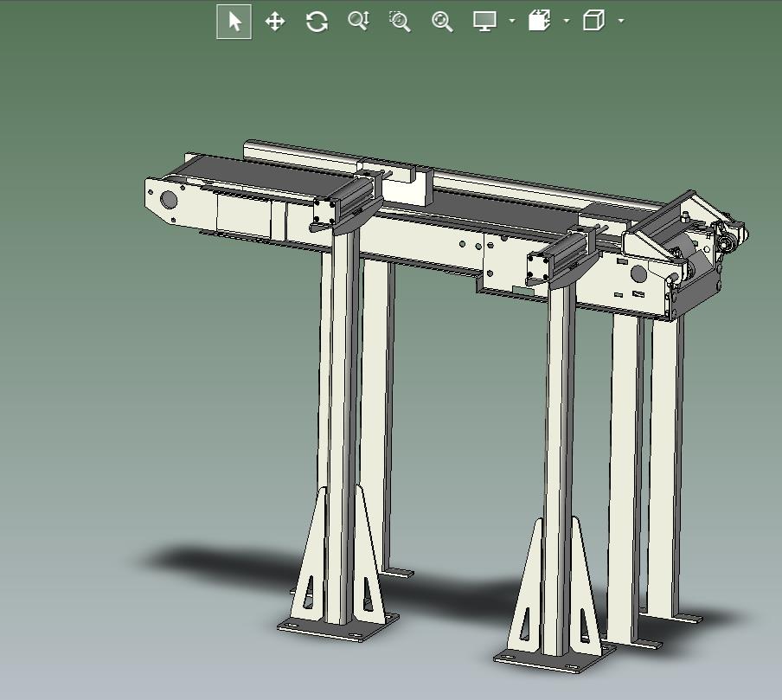
Task: Activate the Select arrow cursor tool
Action: 234,22
